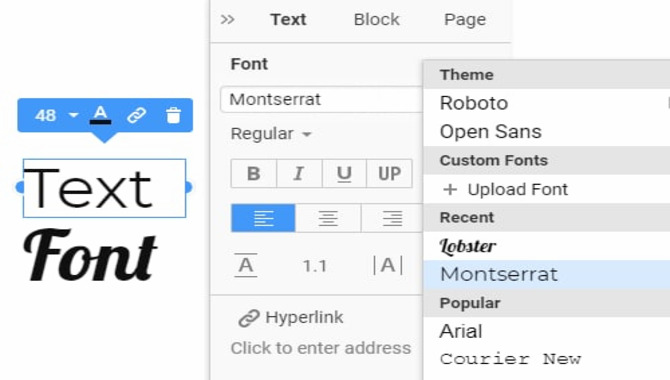The image size is (670, 380).
Task: Toggle UP uppercase formatting
Action: coord(389,174)
